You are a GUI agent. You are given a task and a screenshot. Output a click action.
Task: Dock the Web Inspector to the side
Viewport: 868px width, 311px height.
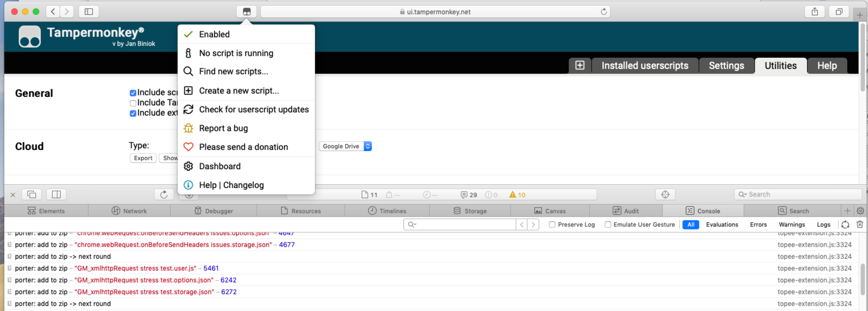(56, 194)
